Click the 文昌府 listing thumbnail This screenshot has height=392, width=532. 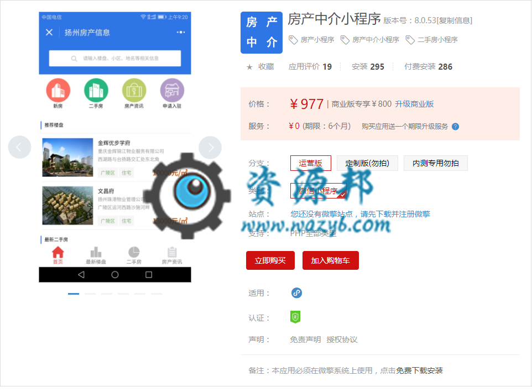(x=67, y=206)
